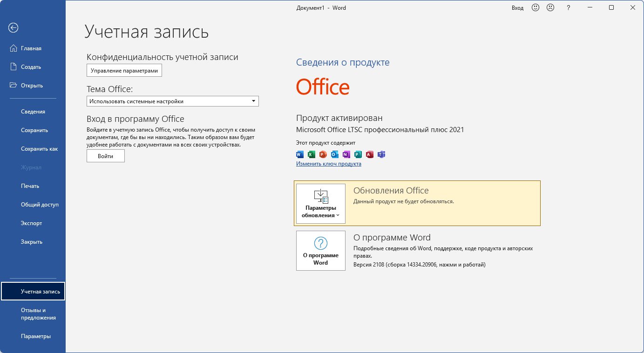Click Вход in the title bar
The image size is (644, 353).
pos(518,8)
